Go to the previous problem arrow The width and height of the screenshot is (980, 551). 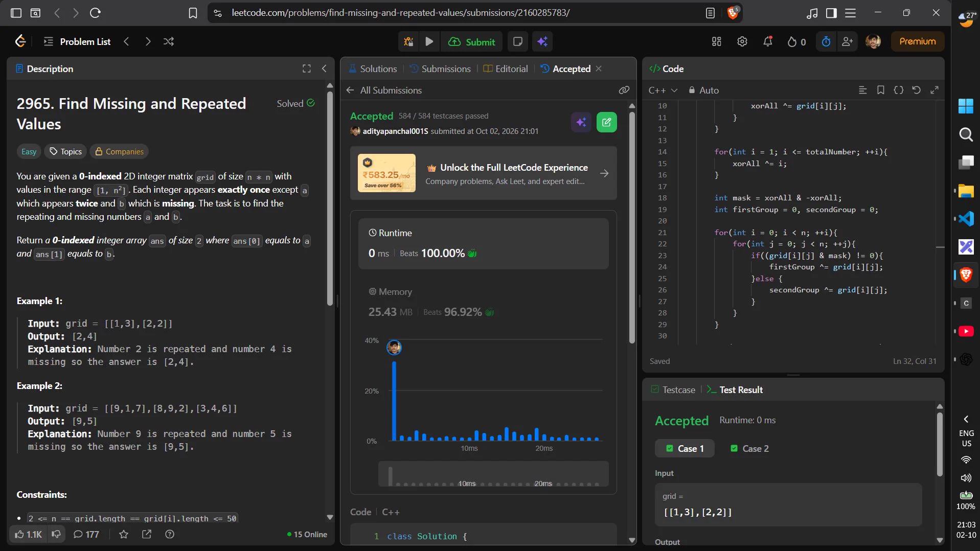click(126, 41)
